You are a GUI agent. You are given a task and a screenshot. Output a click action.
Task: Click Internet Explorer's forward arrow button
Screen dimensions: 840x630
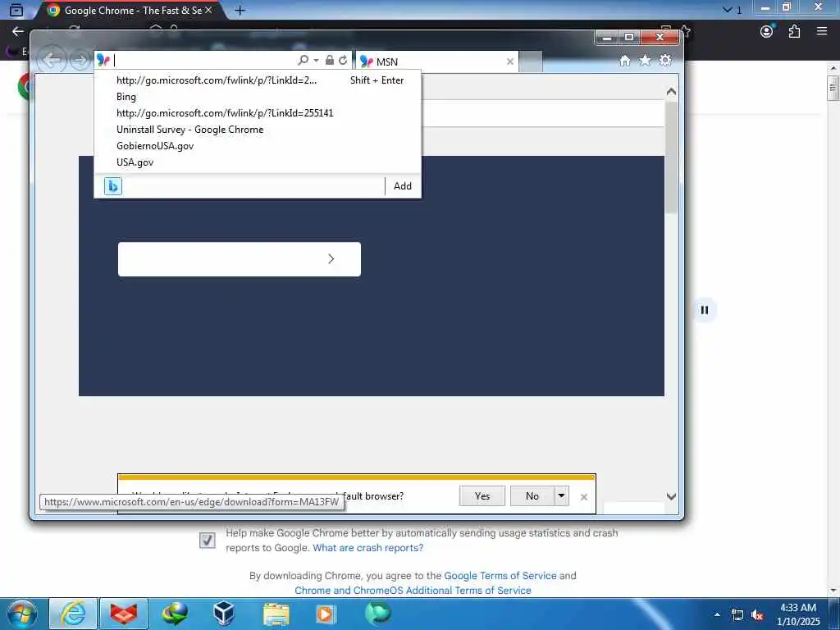pos(80,61)
